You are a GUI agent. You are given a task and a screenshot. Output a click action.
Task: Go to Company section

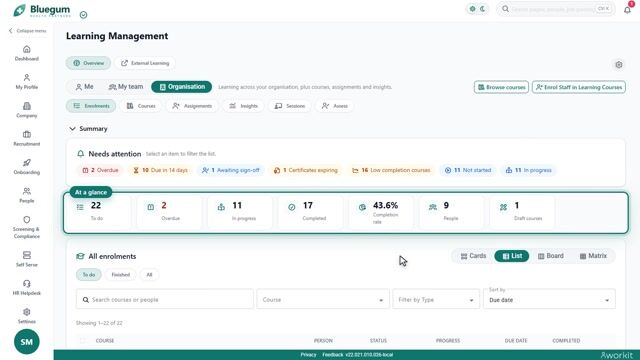point(27,110)
